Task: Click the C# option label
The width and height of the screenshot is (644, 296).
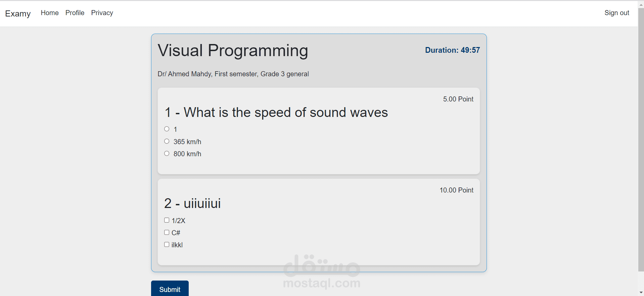Action: (x=176, y=233)
